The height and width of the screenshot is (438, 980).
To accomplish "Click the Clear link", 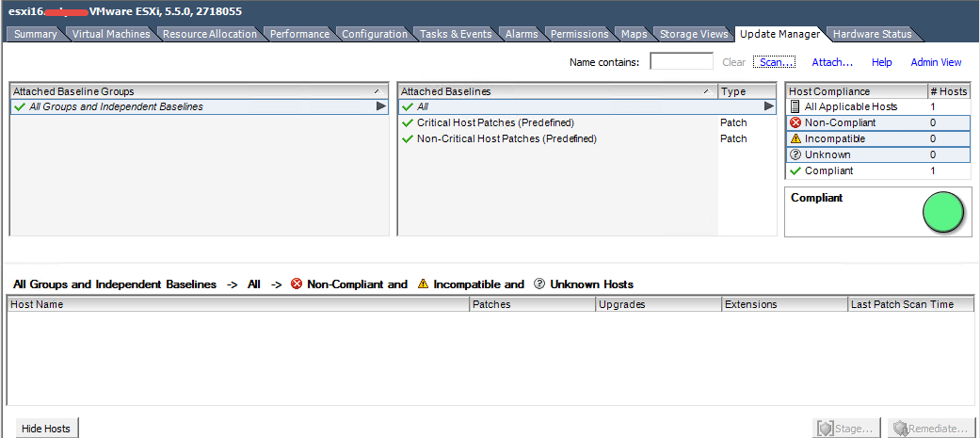I will (733, 62).
